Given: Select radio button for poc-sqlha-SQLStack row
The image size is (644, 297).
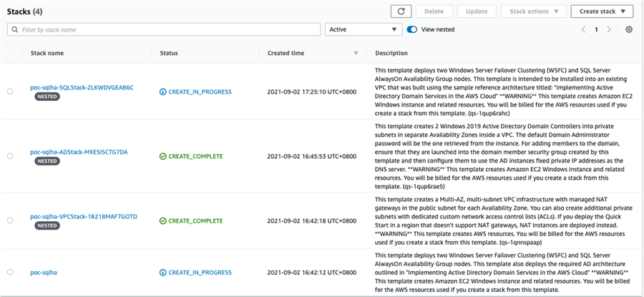Looking at the screenshot, I should [10, 92].
